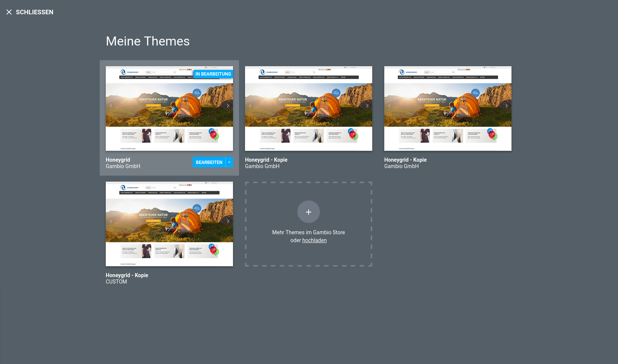The height and width of the screenshot is (364, 618).
Task: Click the dashed-border add theme tile
Action: coord(309,256)
